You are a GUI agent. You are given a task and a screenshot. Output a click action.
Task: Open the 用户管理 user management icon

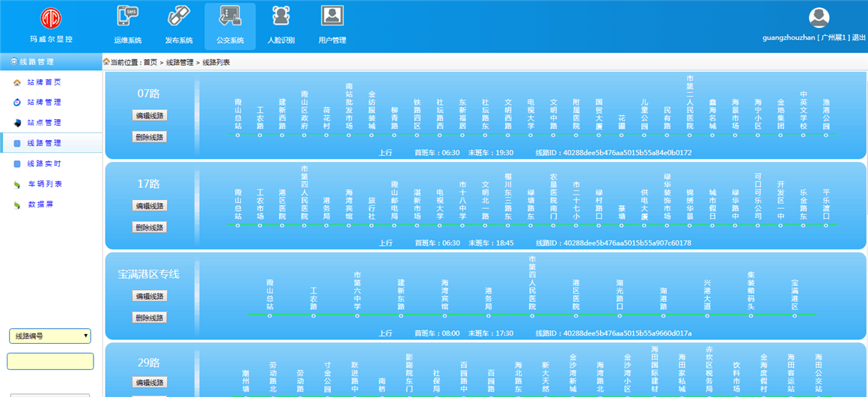332,16
